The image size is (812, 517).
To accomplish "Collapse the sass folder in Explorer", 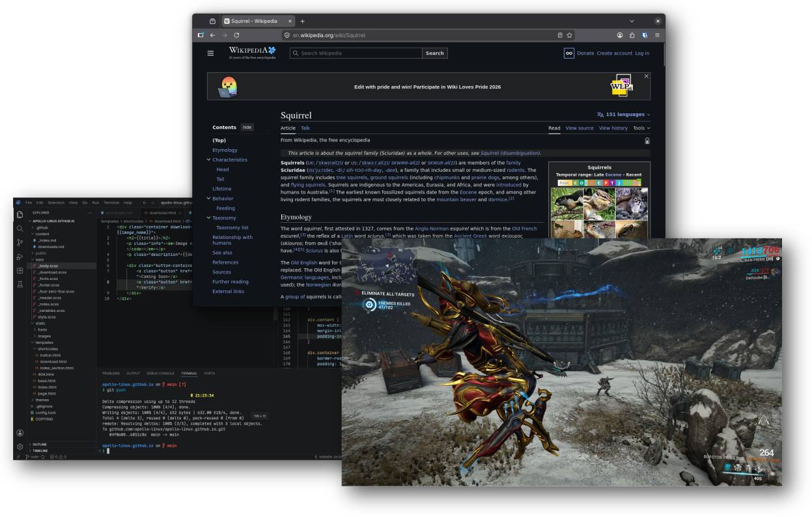I will tap(40, 259).
